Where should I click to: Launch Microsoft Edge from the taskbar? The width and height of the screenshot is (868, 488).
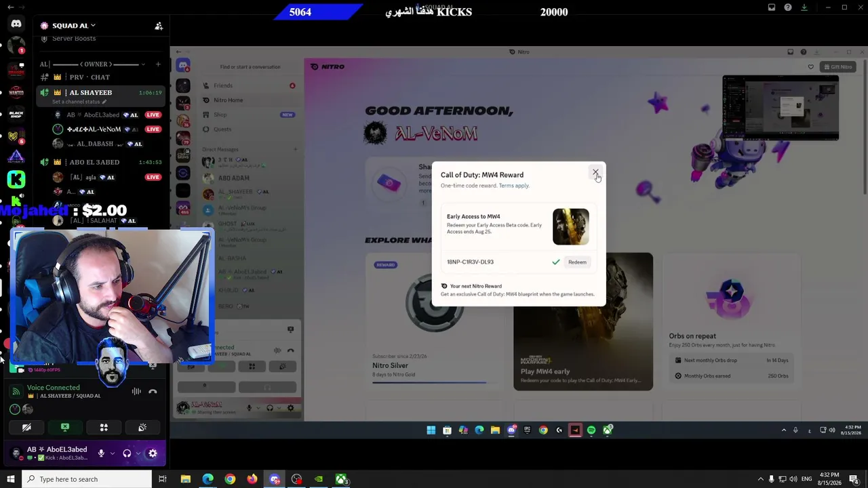click(x=208, y=479)
